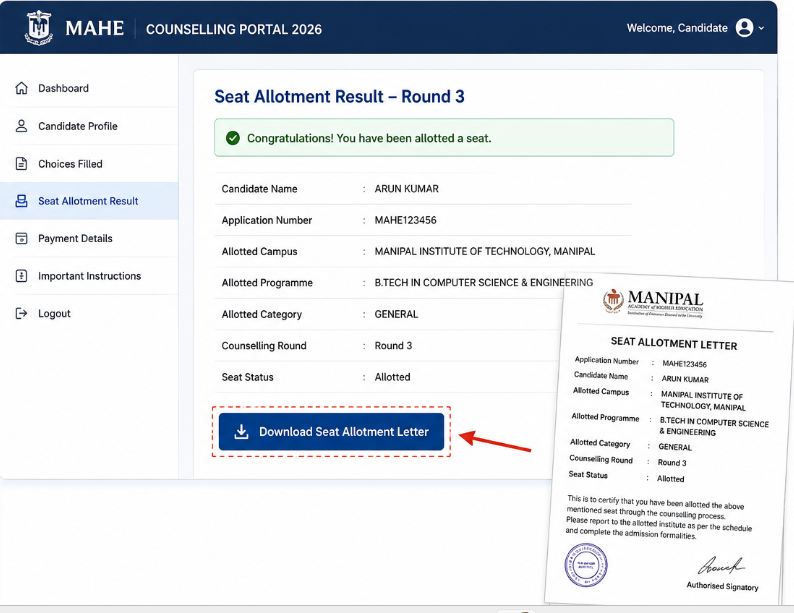Image resolution: width=794 pixels, height=613 pixels.
Task: Log out via the Logout entry
Action: coord(89,313)
